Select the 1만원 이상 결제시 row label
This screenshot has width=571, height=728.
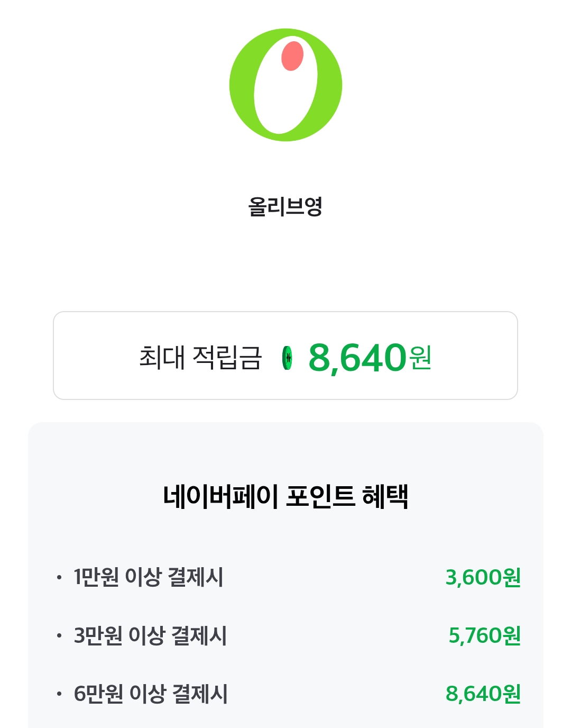(x=149, y=577)
